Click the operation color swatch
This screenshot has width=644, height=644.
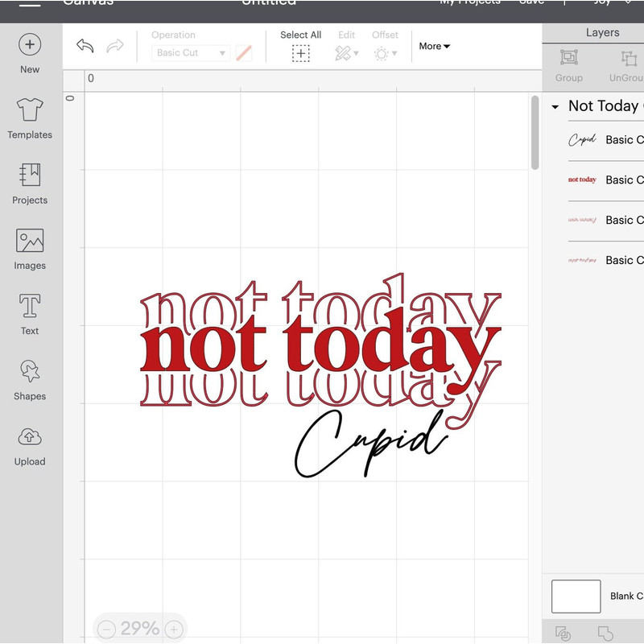point(243,53)
